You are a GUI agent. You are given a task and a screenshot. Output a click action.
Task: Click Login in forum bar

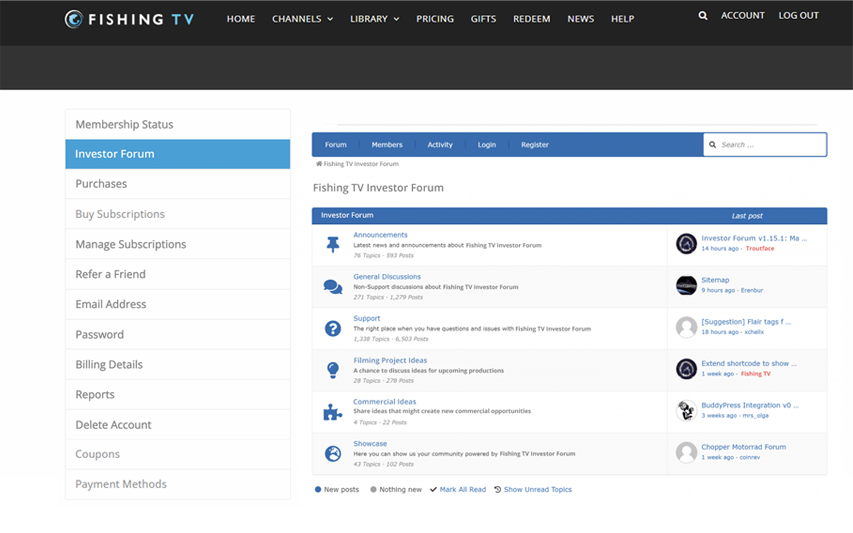tap(487, 145)
